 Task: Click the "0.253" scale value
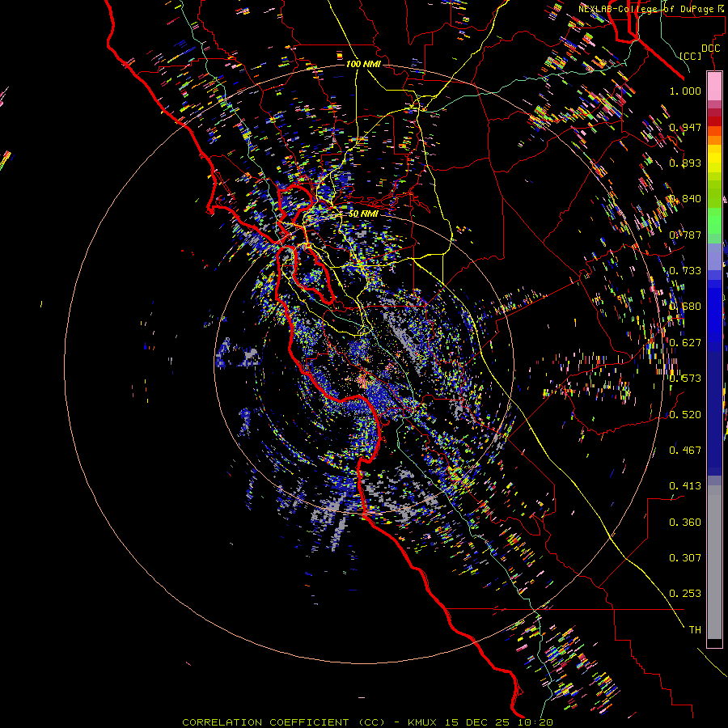(x=685, y=594)
